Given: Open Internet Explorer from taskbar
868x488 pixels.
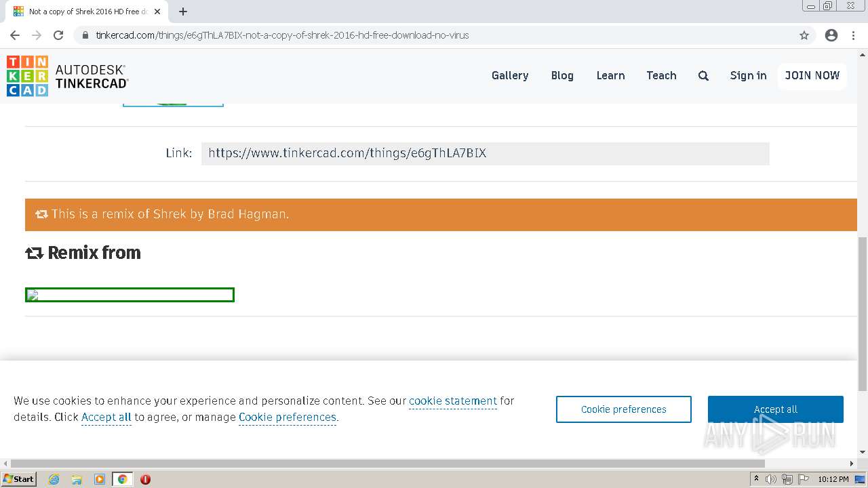Looking at the screenshot, I should pos(54,479).
